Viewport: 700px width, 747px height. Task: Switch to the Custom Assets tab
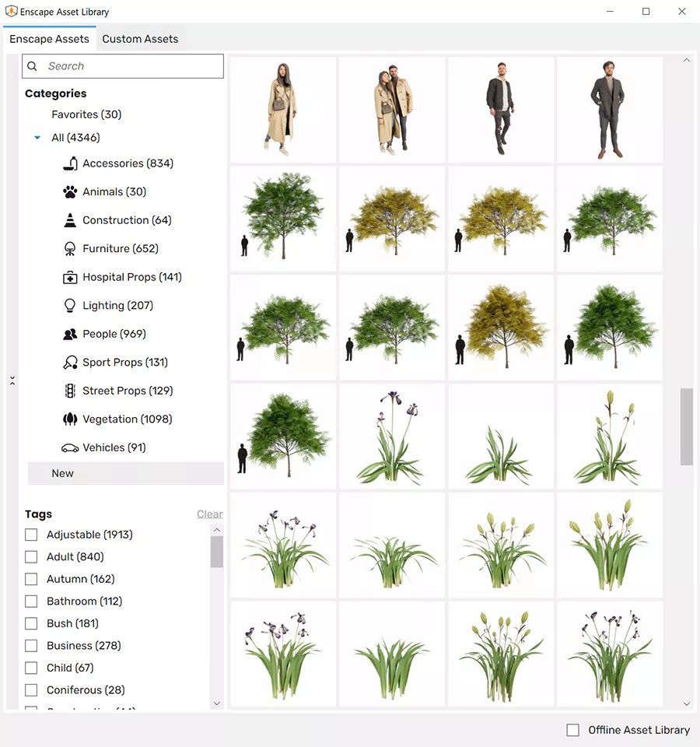[x=140, y=38]
